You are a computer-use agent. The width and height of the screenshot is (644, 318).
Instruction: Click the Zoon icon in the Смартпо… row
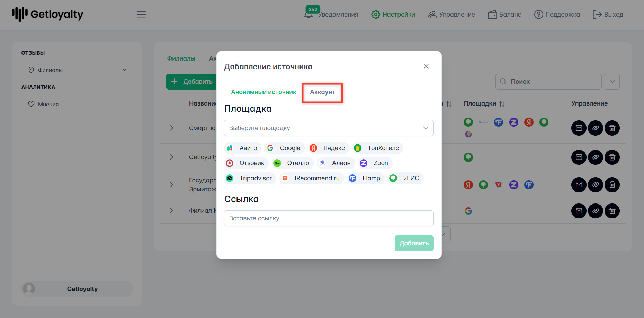pyautogui.click(x=514, y=122)
